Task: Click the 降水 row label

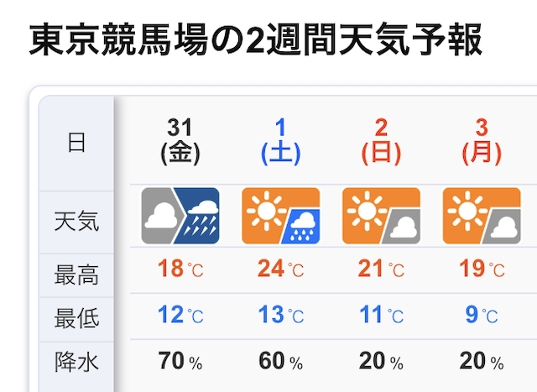Action: 76,363
